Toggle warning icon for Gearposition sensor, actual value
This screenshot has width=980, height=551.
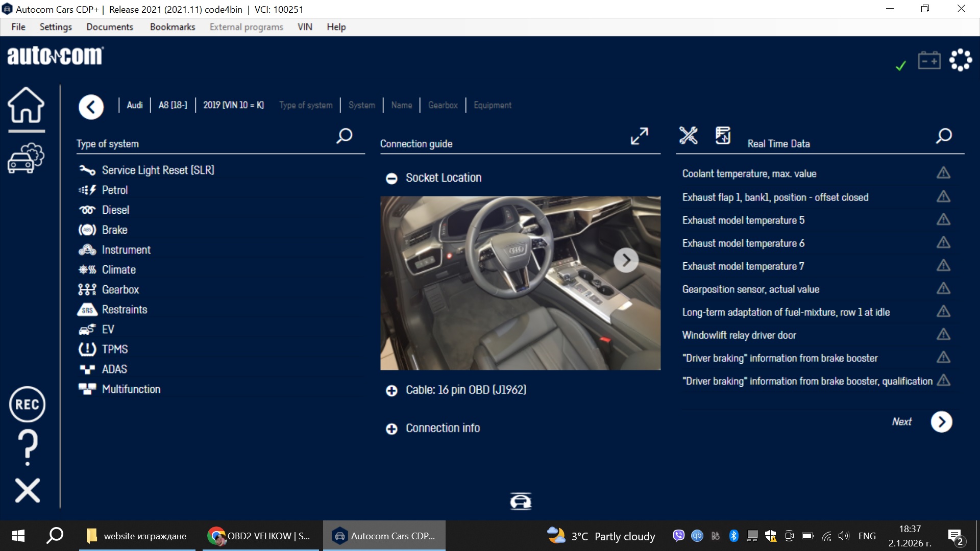coord(944,289)
